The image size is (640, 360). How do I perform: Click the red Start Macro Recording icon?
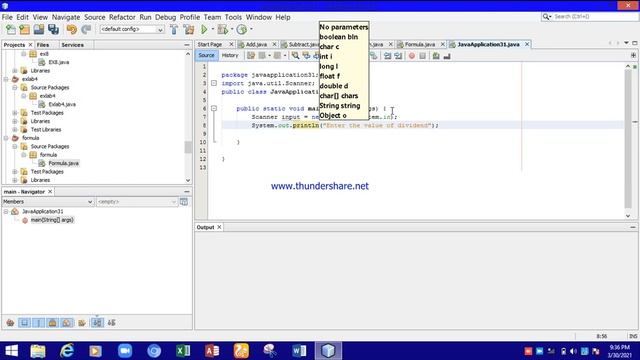point(411,56)
